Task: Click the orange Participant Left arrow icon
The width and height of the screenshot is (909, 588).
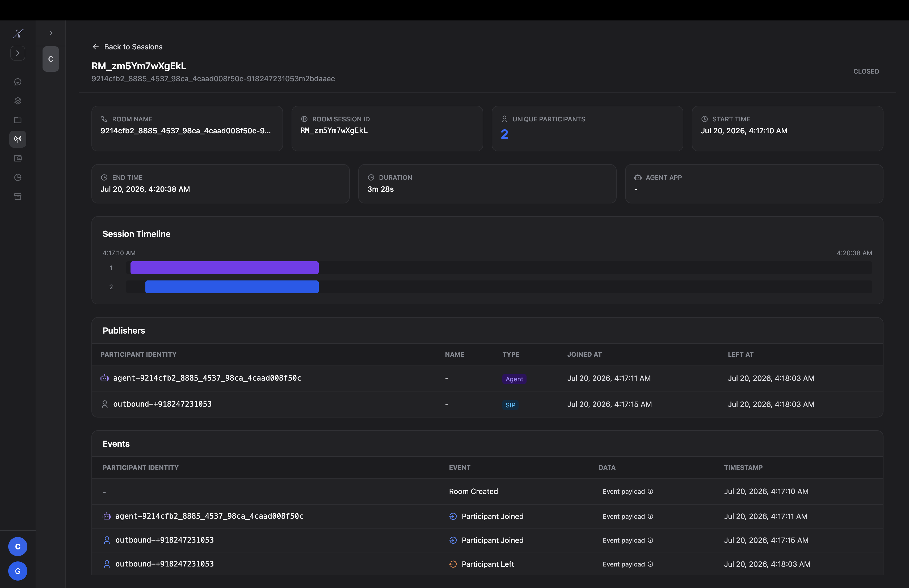Action: coord(453,564)
